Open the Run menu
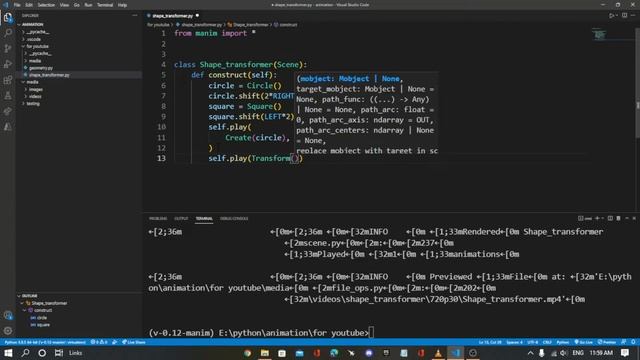 [88, 5]
